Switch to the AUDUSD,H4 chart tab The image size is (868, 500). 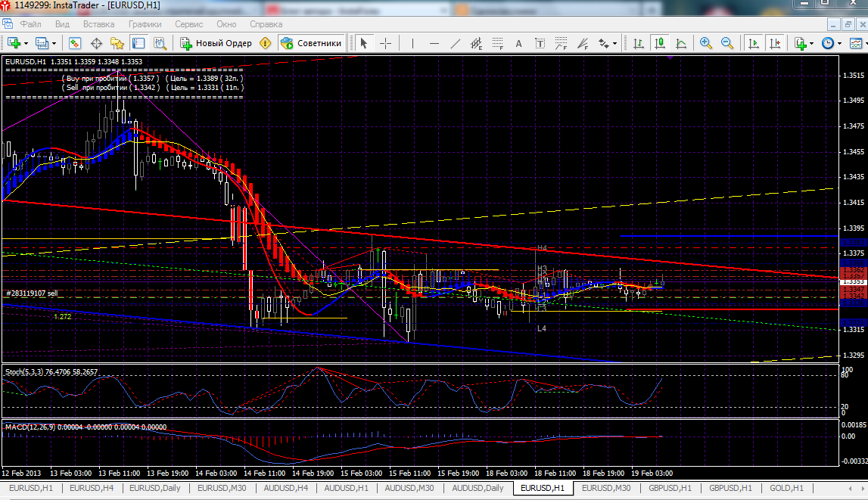click(285, 488)
